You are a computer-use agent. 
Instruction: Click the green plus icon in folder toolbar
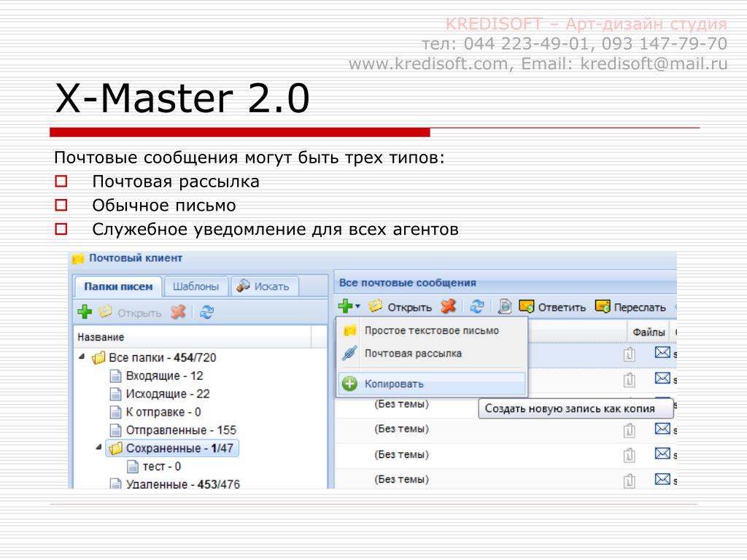point(85,312)
